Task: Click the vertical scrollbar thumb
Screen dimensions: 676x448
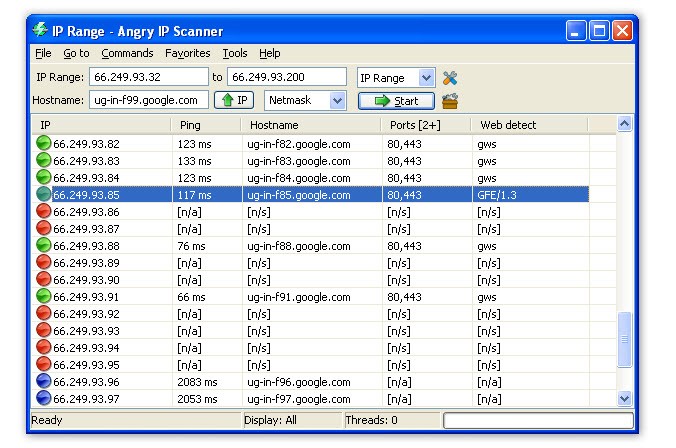Action: [624, 339]
